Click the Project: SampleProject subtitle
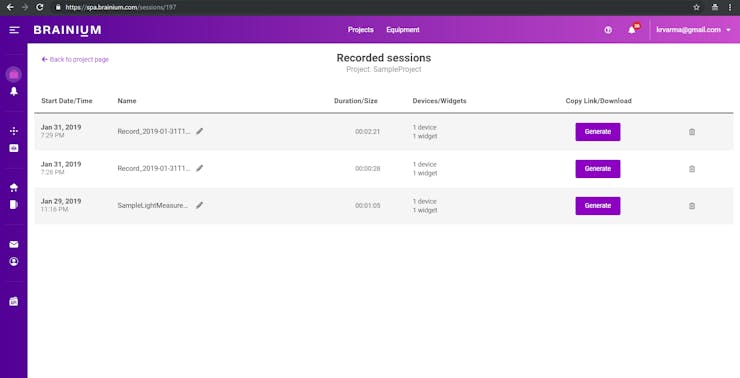Image resolution: width=740 pixels, height=378 pixels. [384, 69]
